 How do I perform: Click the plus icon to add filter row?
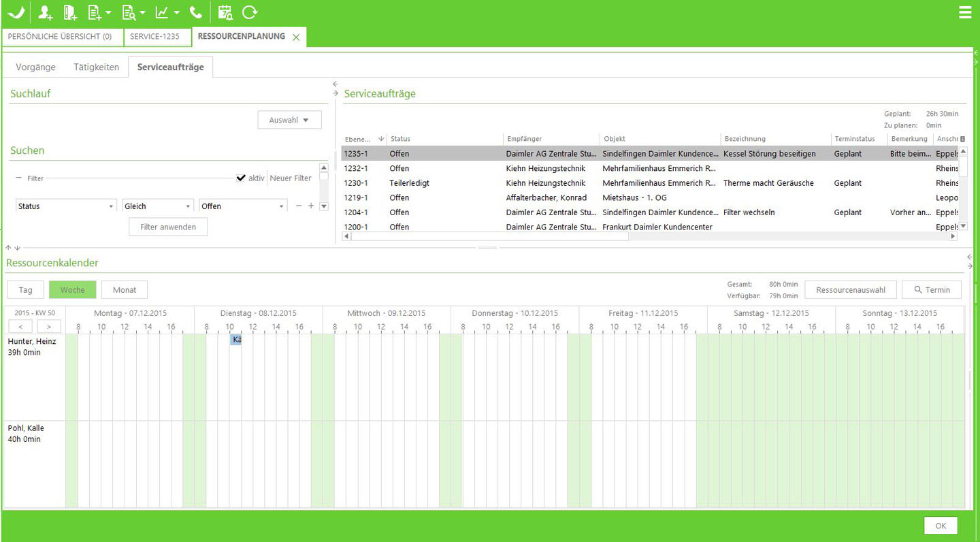(311, 206)
